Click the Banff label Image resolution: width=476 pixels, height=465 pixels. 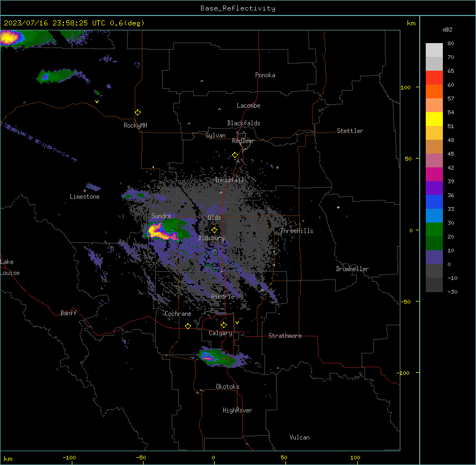pyautogui.click(x=68, y=313)
